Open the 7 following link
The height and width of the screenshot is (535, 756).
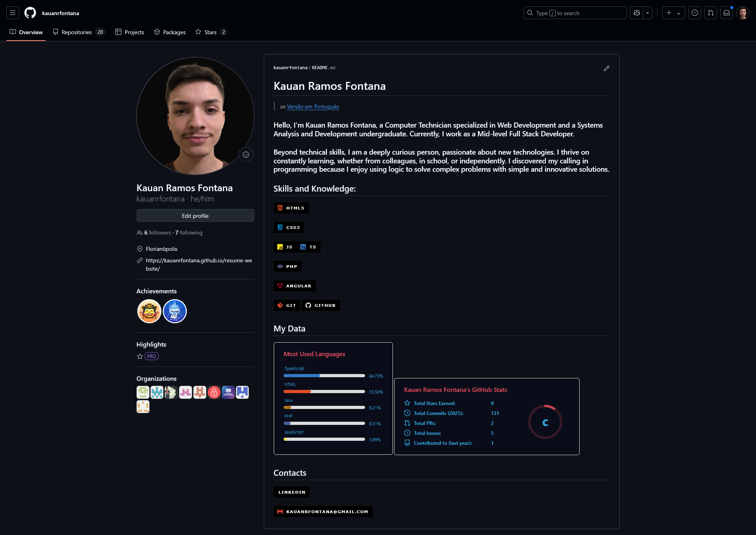(189, 233)
